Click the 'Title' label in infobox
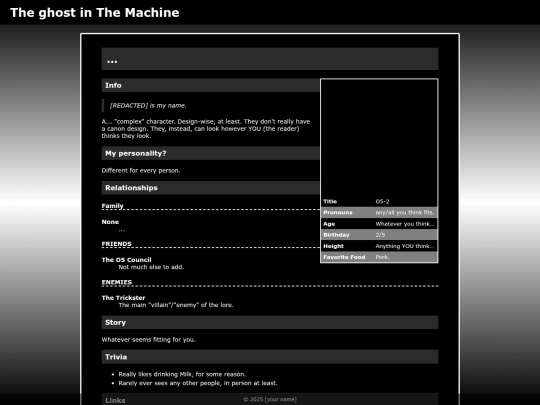 (330, 201)
